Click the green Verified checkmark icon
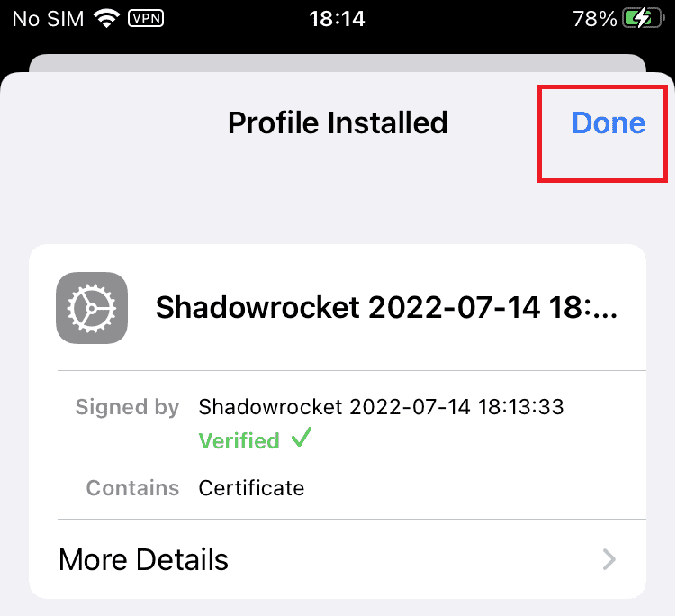Image resolution: width=677 pixels, height=616 pixels. coord(302,439)
